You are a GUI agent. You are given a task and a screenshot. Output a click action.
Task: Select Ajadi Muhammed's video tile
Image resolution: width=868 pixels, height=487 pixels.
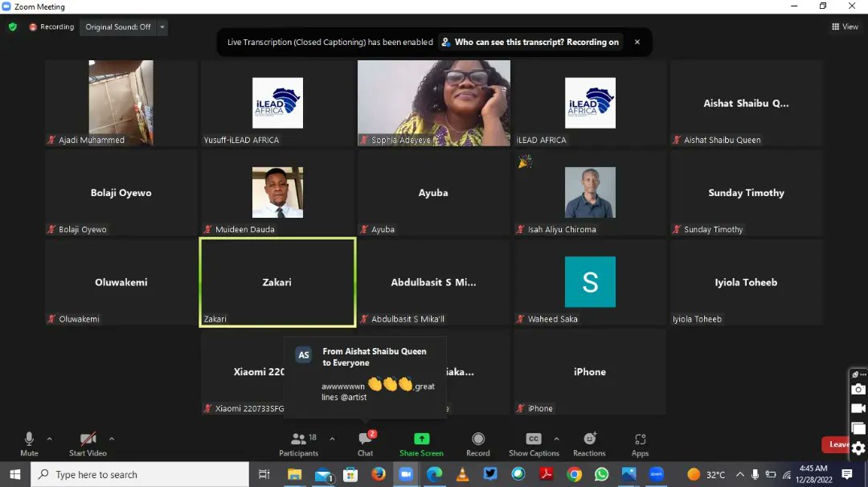click(x=121, y=103)
